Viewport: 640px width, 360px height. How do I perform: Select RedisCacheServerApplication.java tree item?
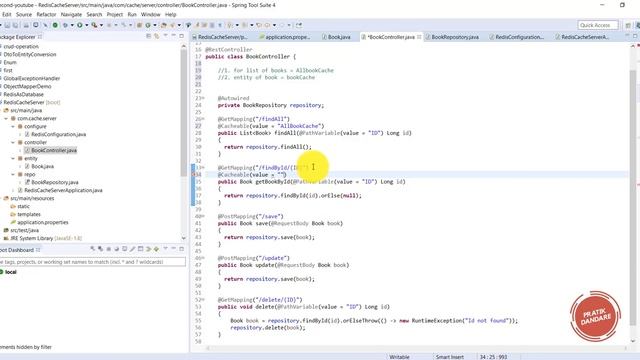coord(63,190)
